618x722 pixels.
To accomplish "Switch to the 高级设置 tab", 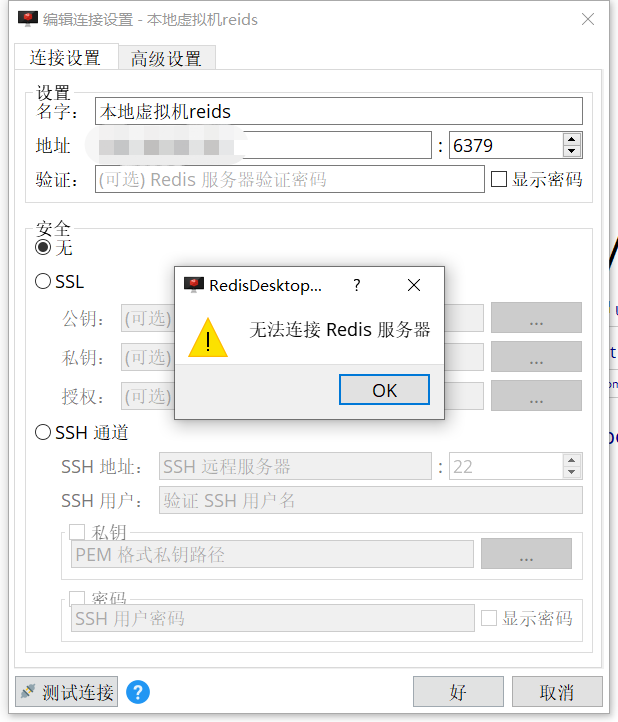I will [167, 58].
